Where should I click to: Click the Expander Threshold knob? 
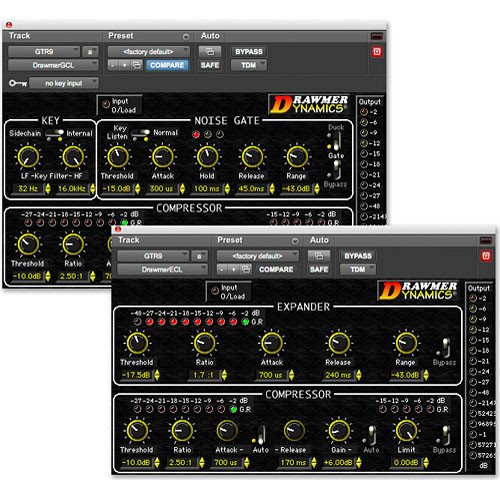click(137, 343)
